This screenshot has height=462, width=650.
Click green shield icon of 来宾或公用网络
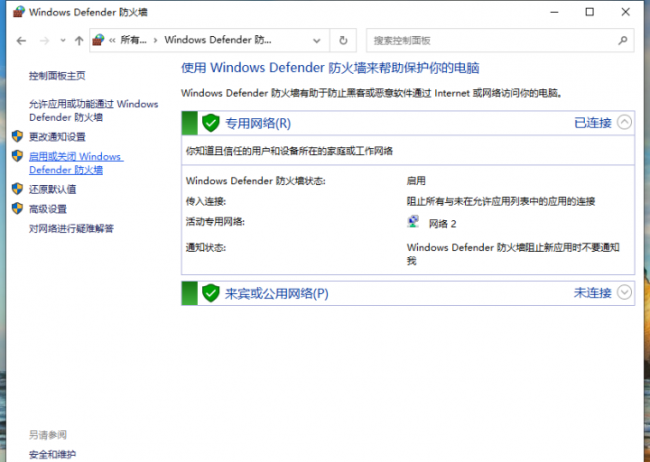(x=211, y=293)
